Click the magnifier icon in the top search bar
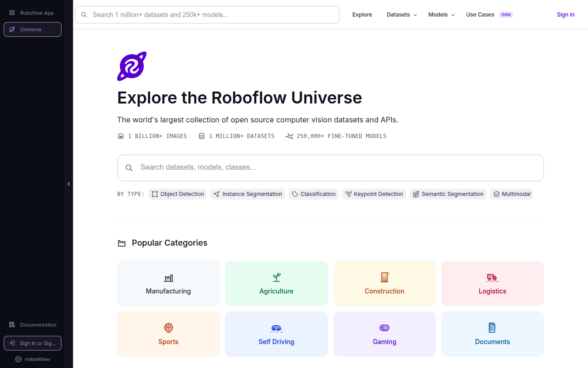This screenshot has width=588, height=368. 84,15
